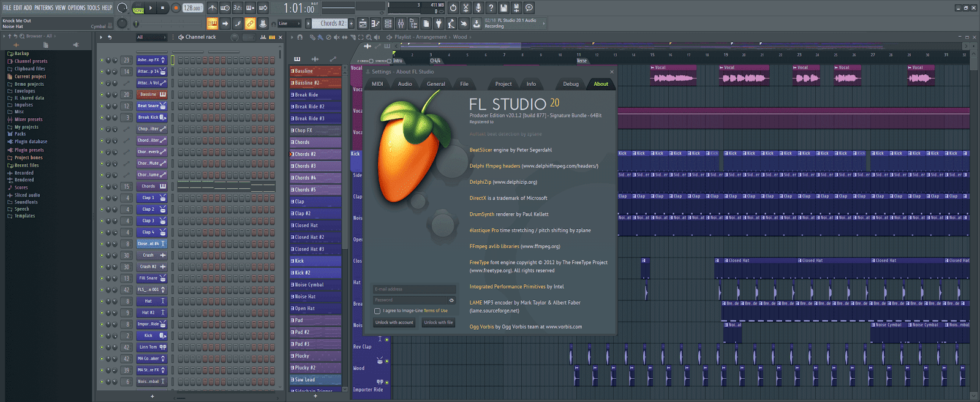Image resolution: width=980 pixels, height=402 pixels.
Task: Open the 'Terms of Use' link
Action: click(x=435, y=311)
